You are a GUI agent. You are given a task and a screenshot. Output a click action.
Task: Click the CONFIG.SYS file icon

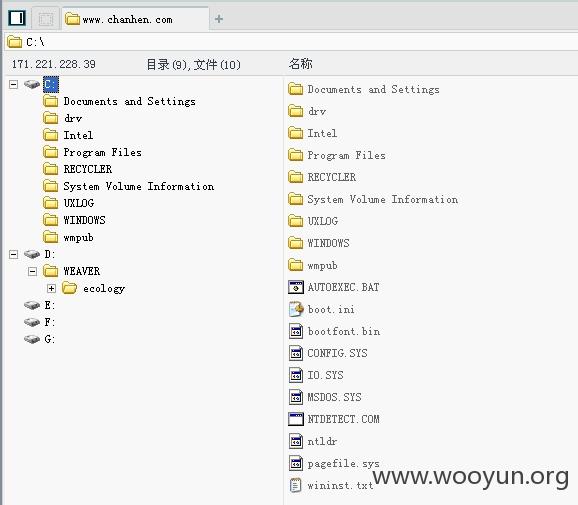pyautogui.click(x=296, y=353)
